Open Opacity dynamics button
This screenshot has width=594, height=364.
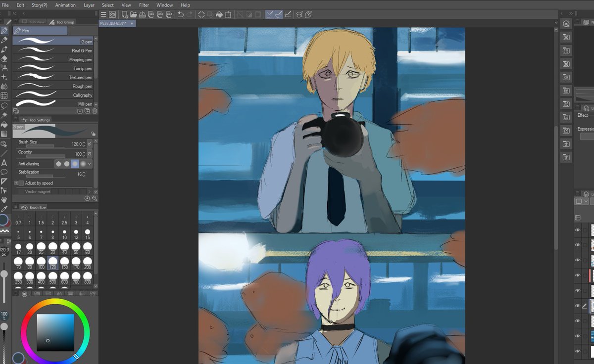[x=90, y=154]
